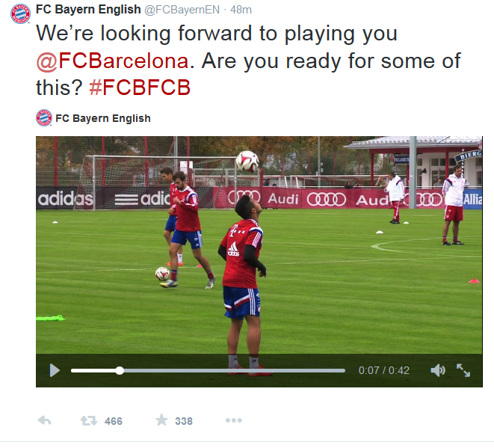The width and height of the screenshot is (494, 448).
Task: Mute the video volume
Action: (438, 370)
